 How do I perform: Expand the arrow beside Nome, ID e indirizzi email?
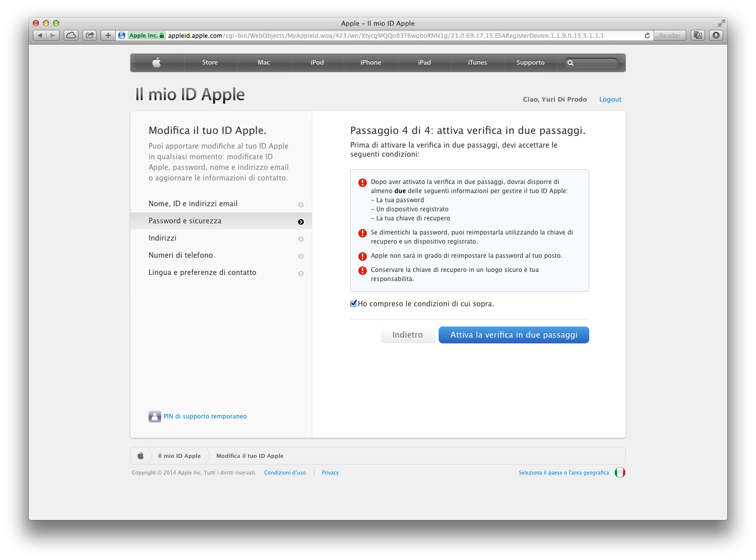coord(301,205)
